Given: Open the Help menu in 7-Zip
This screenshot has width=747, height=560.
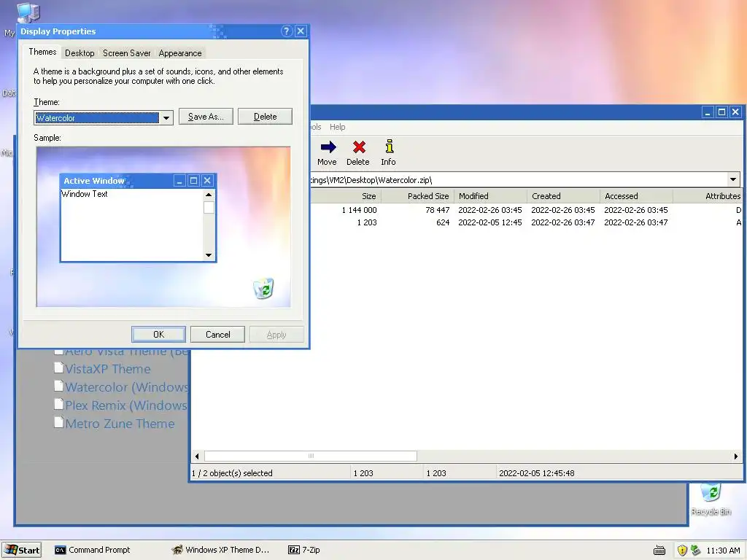Looking at the screenshot, I should pos(337,127).
